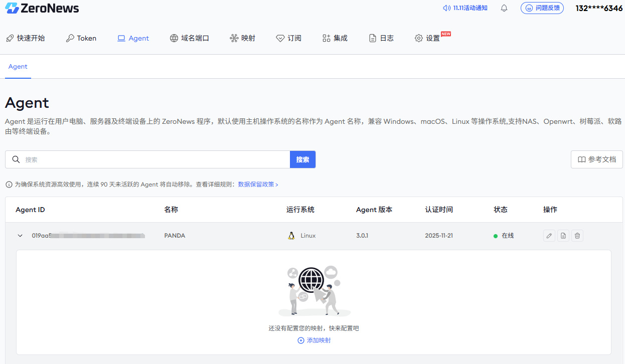625x364 pixels.
Task: Select the Agent sub-tab
Action: (18, 67)
